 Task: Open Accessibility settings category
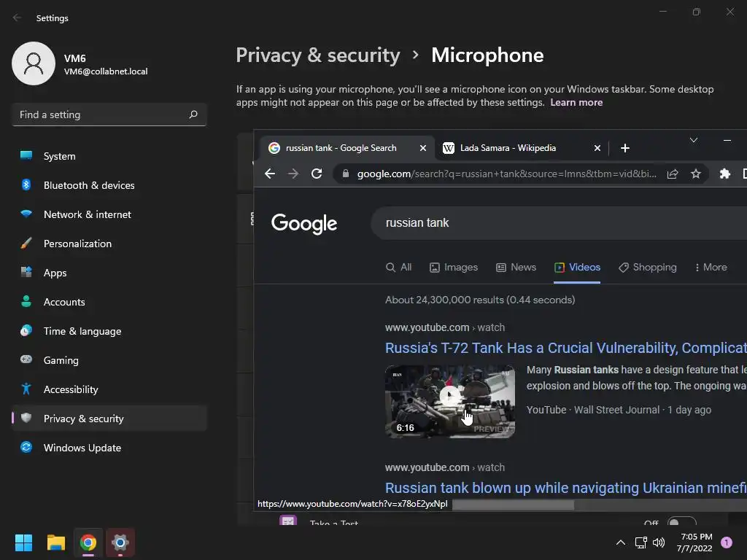(x=109, y=389)
